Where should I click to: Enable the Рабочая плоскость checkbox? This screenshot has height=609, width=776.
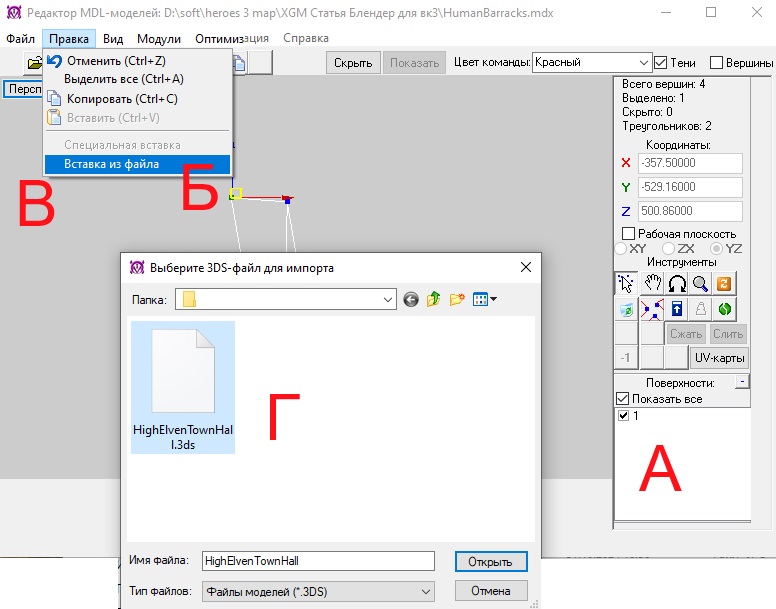click(628, 234)
